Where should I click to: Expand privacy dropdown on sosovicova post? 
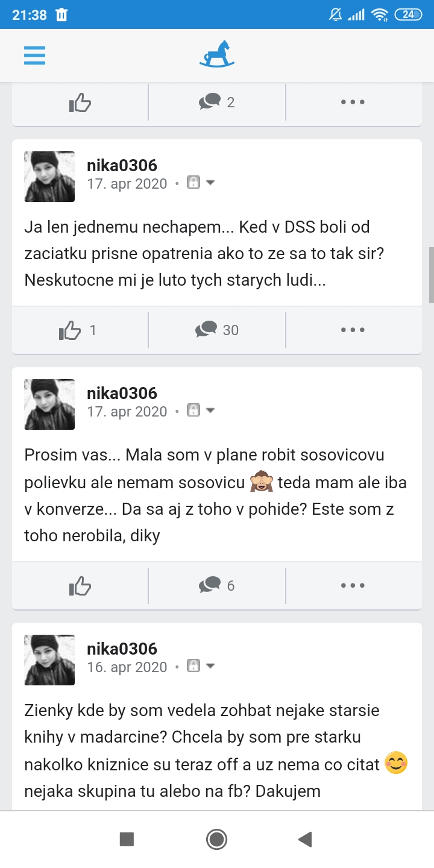[210, 410]
